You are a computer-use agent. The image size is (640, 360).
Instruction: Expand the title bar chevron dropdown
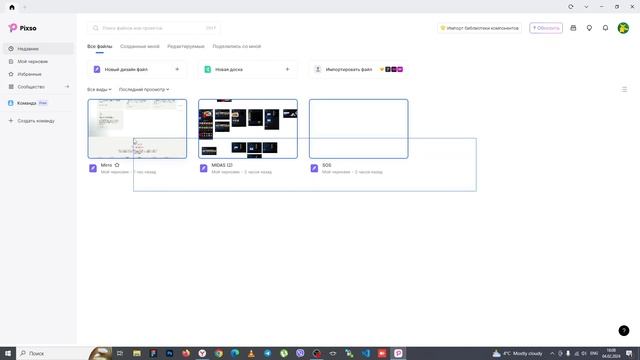point(586,7)
